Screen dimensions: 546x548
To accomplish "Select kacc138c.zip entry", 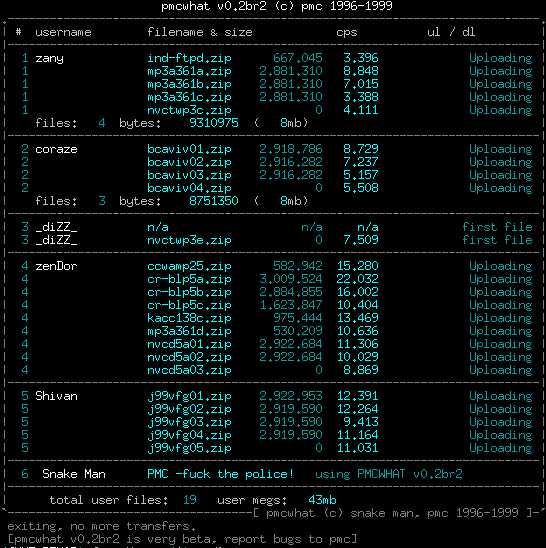I will 189,318.
